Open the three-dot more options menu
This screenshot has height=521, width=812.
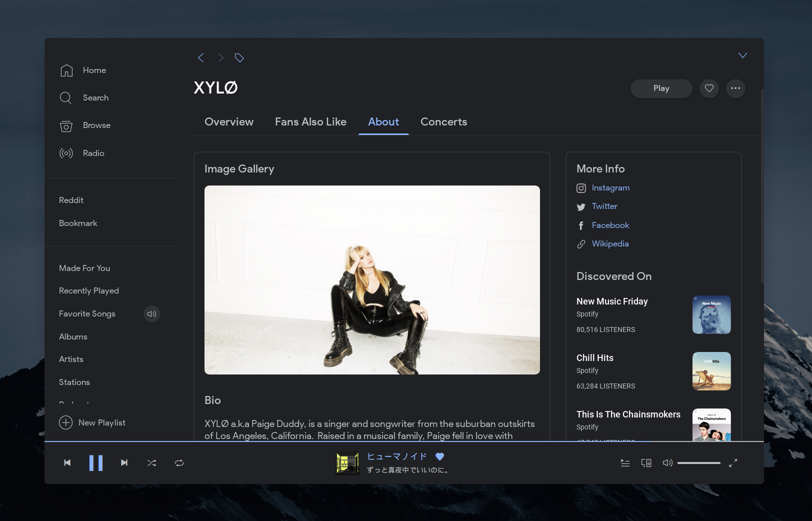pos(735,88)
